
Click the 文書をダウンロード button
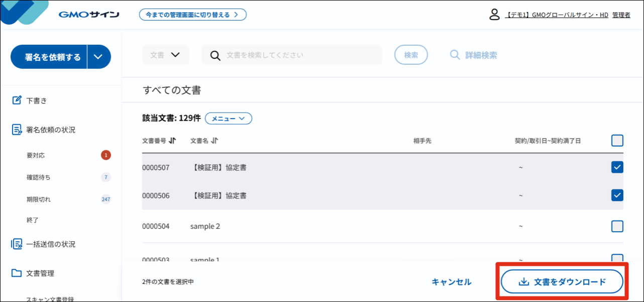pyautogui.click(x=562, y=282)
